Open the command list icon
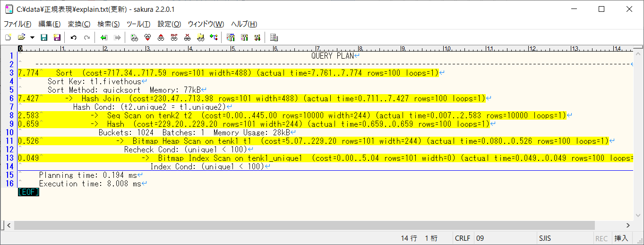 point(274,37)
